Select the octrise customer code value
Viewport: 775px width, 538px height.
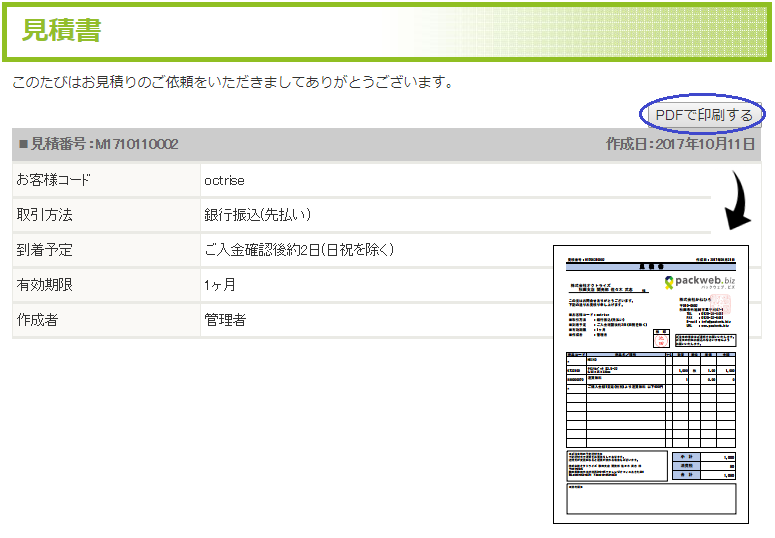pyautogui.click(x=224, y=180)
